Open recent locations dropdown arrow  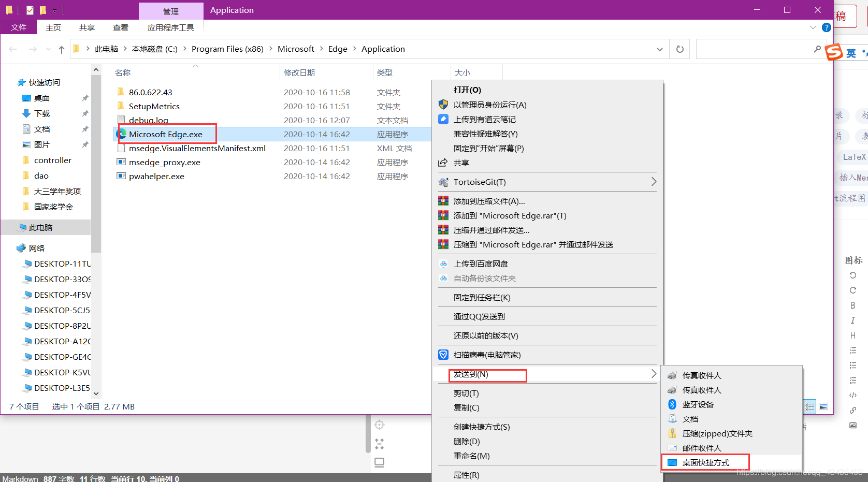pyautogui.click(x=48, y=49)
